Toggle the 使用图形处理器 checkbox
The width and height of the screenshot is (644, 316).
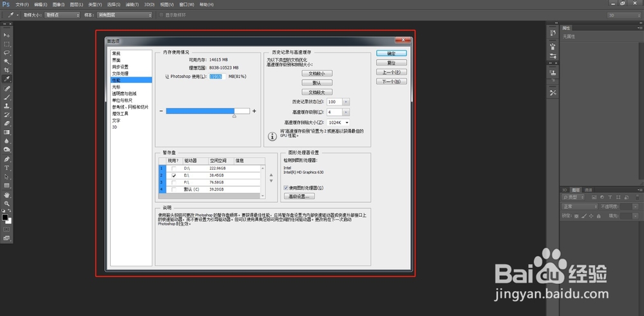(286, 187)
